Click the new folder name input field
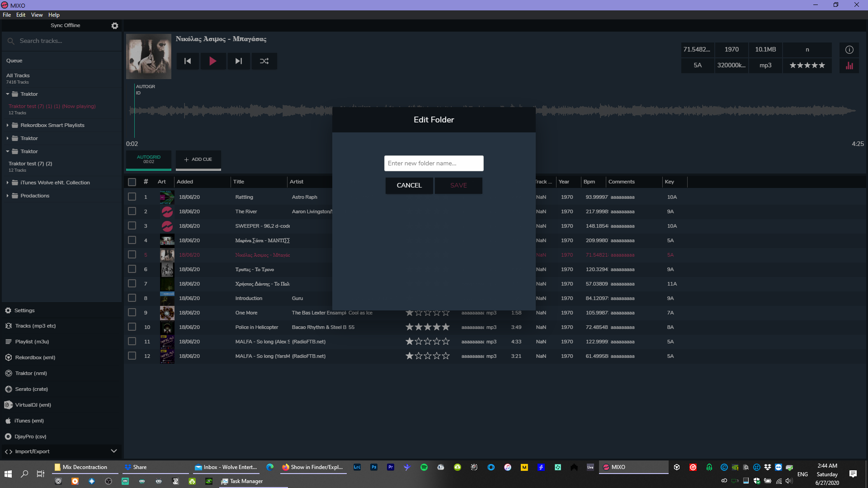Screen dimensions: 868x488 pos(434,163)
